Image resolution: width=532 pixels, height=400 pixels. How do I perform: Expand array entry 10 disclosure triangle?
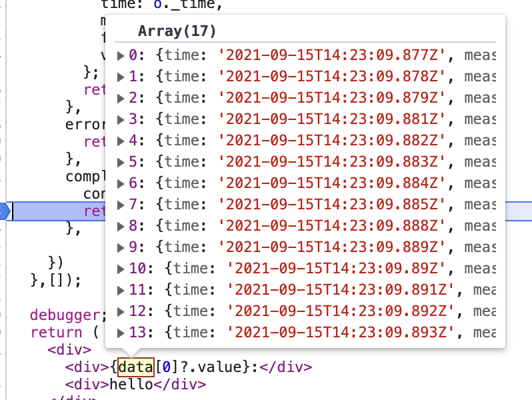coord(121,269)
